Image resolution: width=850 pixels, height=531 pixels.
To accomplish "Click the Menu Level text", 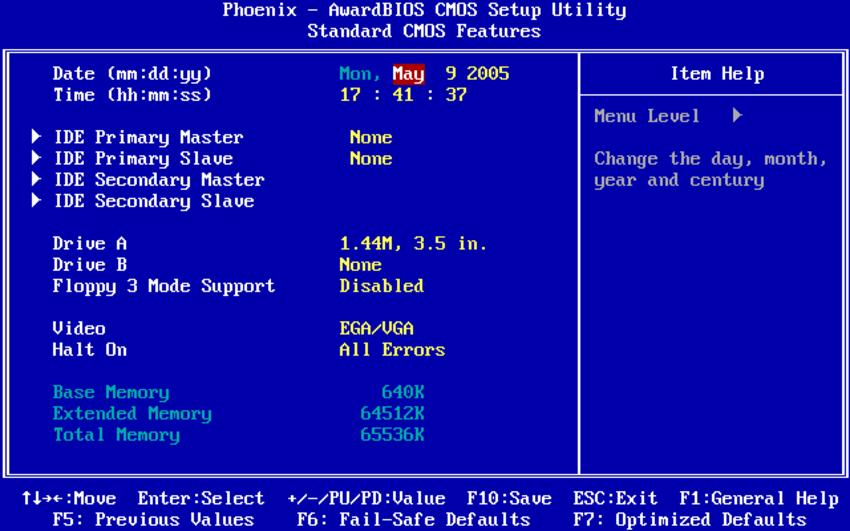I will pos(647,115).
